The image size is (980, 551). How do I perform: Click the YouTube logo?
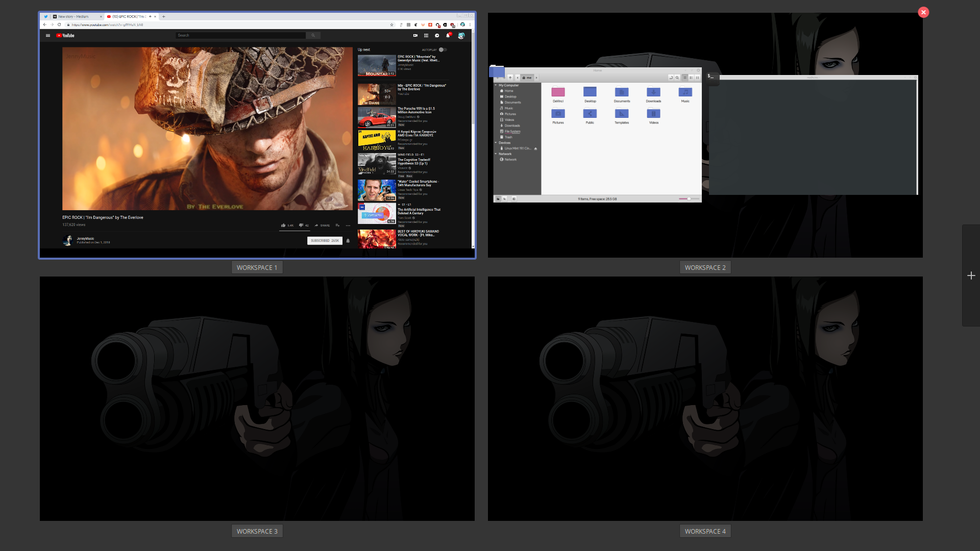click(65, 36)
